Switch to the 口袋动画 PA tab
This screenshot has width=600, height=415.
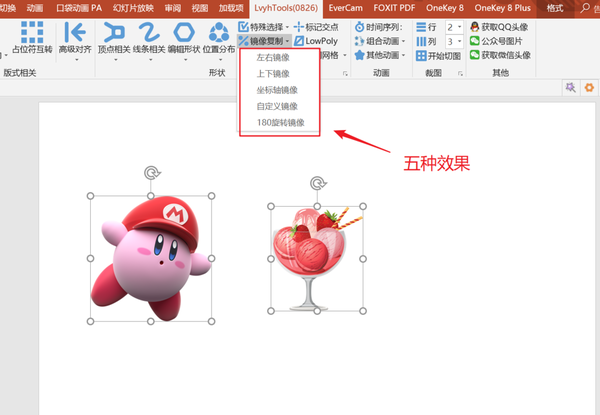click(79, 8)
